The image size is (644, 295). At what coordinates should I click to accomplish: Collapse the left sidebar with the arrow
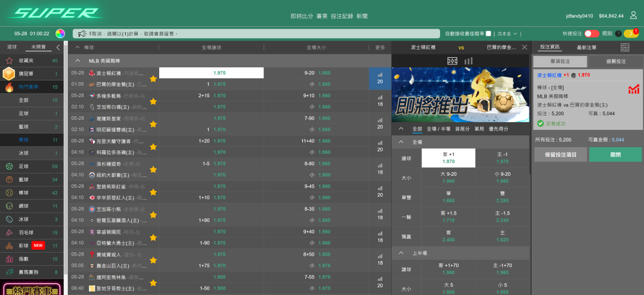[58, 47]
